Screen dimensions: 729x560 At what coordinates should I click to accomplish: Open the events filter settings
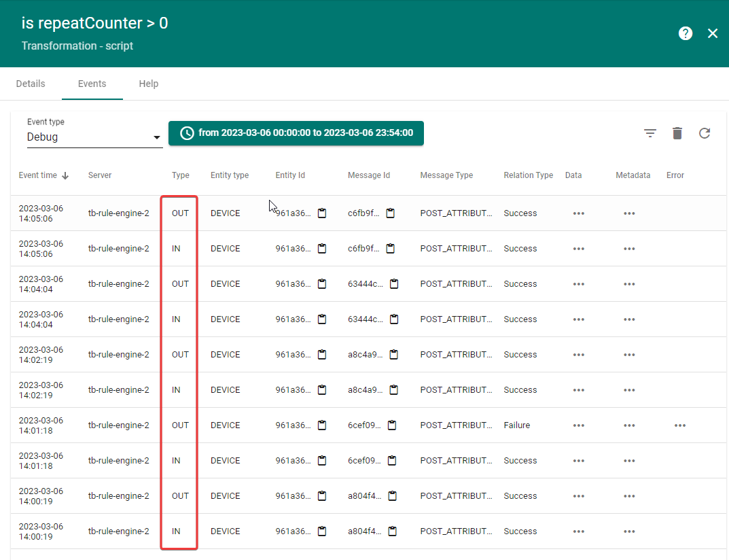650,133
